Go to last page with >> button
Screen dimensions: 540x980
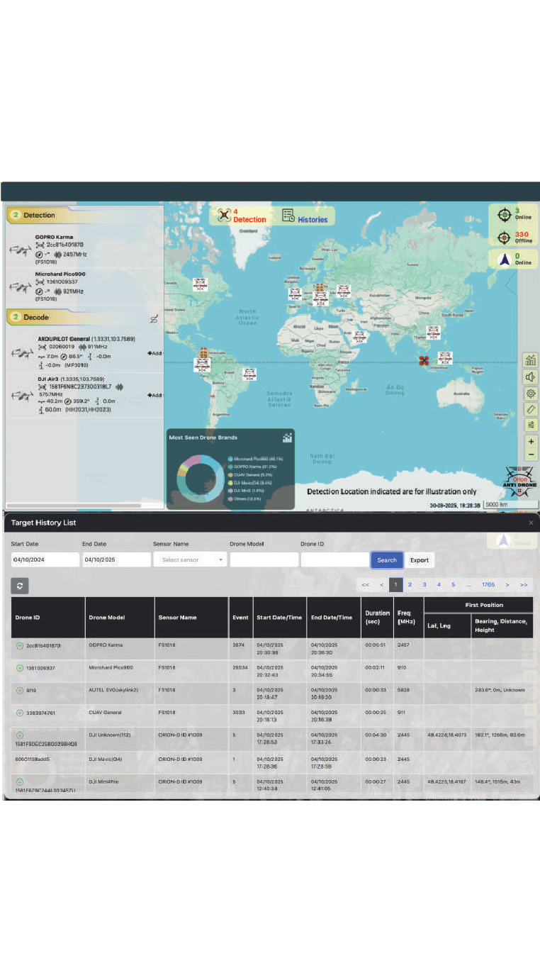[524, 585]
